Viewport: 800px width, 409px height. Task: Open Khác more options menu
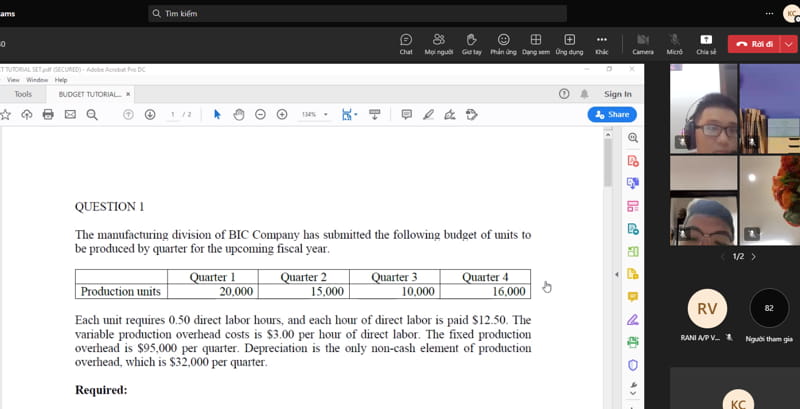(601, 43)
